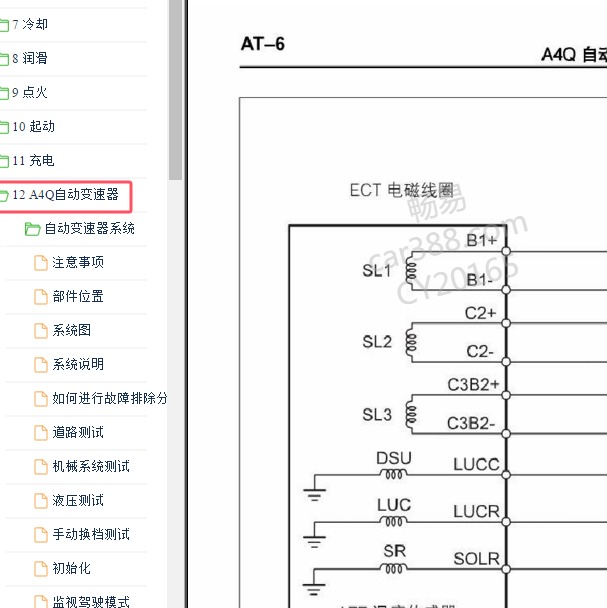Screen dimensions: 607x608
Task: Click folder icon beside 11 充电
Action: (4, 161)
